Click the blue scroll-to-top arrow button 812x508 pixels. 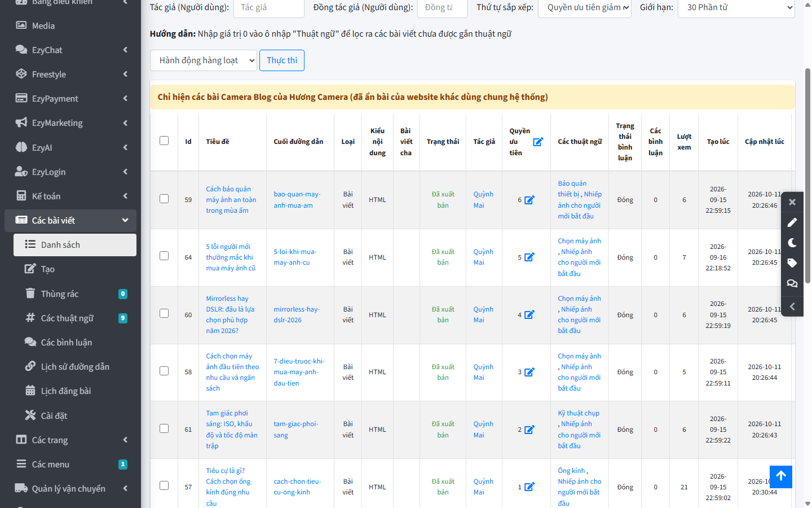[781, 476]
